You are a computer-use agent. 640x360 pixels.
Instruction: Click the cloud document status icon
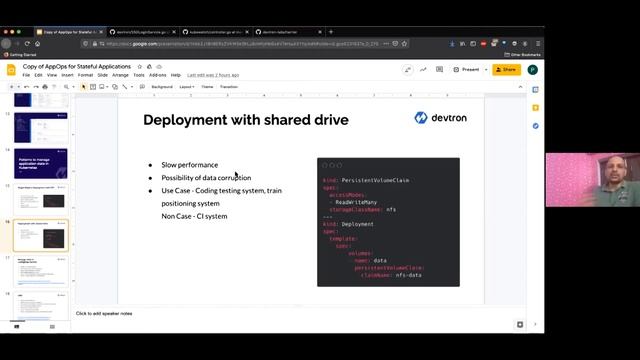[x=159, y=67]
